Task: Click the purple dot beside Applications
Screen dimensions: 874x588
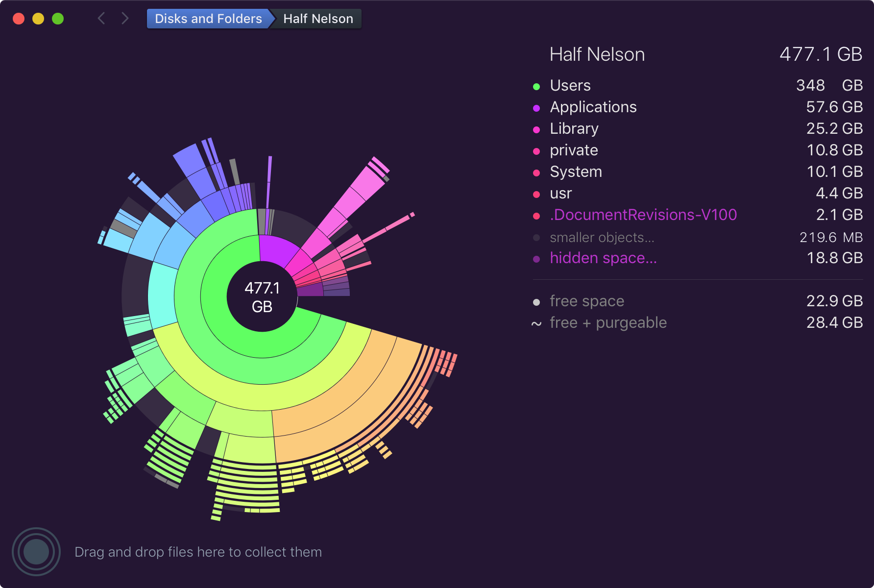Action: click(x=536, y=108)
